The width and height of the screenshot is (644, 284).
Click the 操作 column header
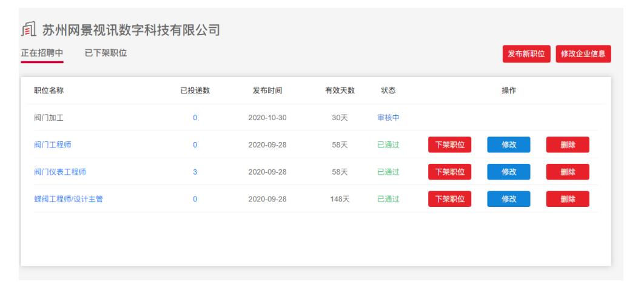coord(508,90)
